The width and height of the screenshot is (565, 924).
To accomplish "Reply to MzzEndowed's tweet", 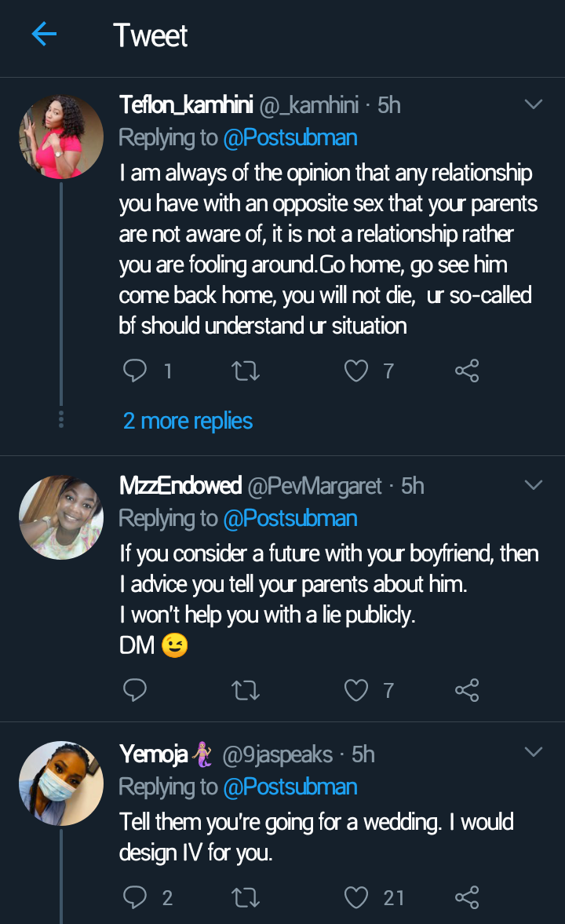I will [x=135, y=690].
